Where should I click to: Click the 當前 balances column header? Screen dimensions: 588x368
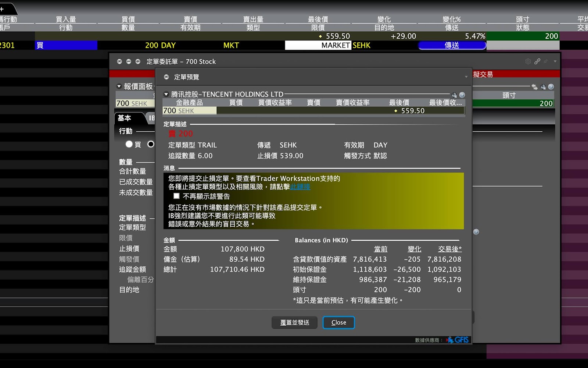[x=380, y=249]
